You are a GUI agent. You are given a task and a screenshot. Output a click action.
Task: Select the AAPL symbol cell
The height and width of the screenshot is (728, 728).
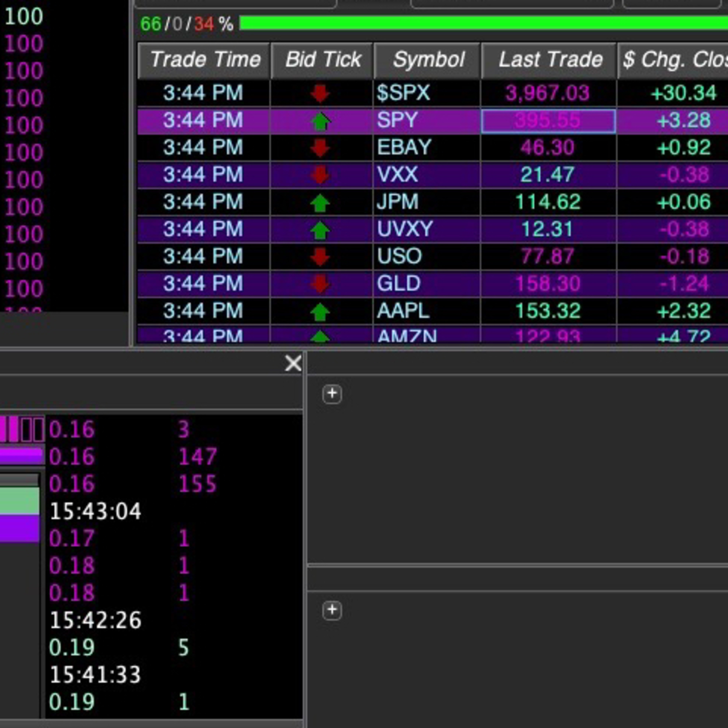coord(427,311)
